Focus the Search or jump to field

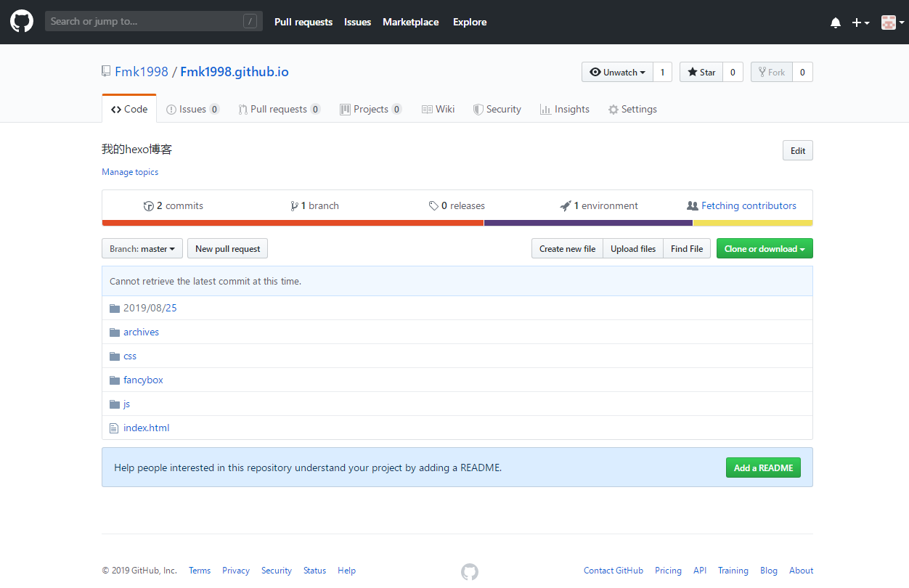pyautogui.click(x=153, y=21)
